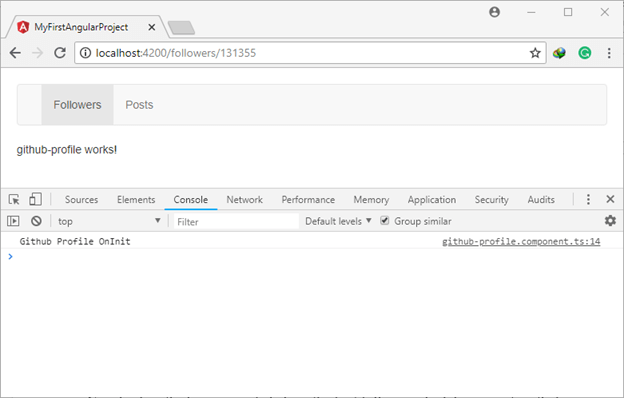Open the Chrome user profile icon
This screenshot has width=624, height=398.
(x=494, y=12)
